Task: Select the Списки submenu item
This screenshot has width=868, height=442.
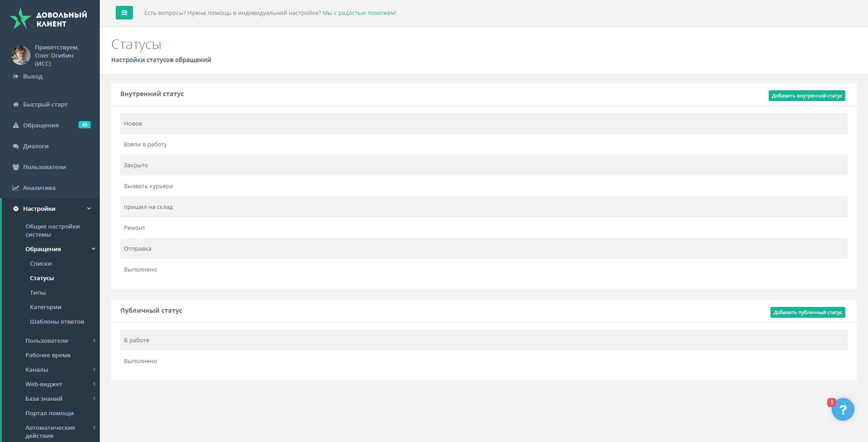Action: [41, 263]
